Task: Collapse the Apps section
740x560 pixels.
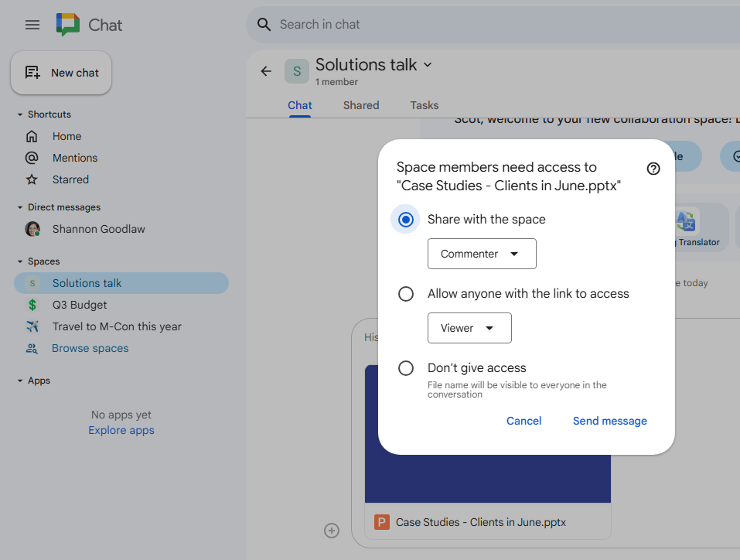Action: click(20, 381)
